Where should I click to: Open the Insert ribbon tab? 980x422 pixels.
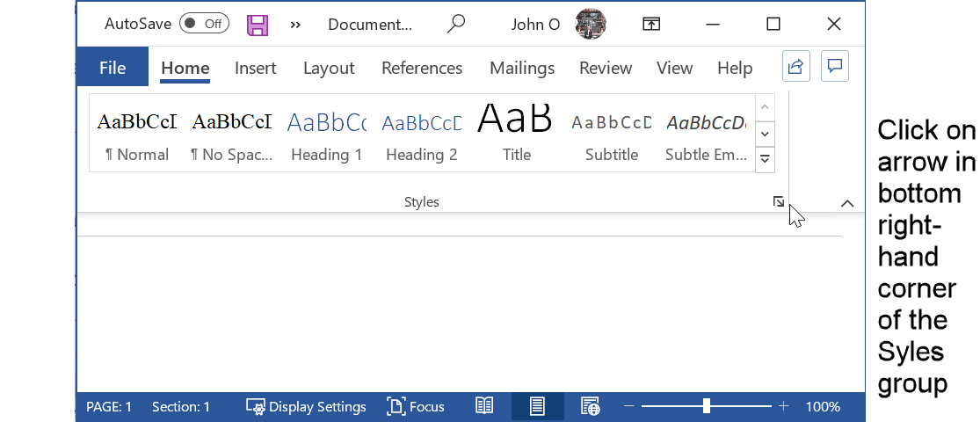[255, 68]
